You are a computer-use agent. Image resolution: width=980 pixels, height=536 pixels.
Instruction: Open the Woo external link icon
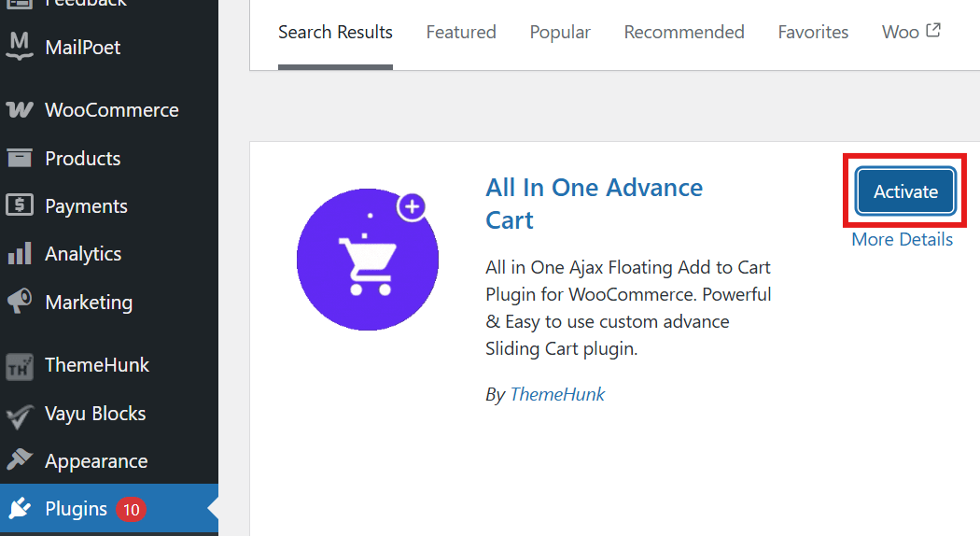pos(933,31)
